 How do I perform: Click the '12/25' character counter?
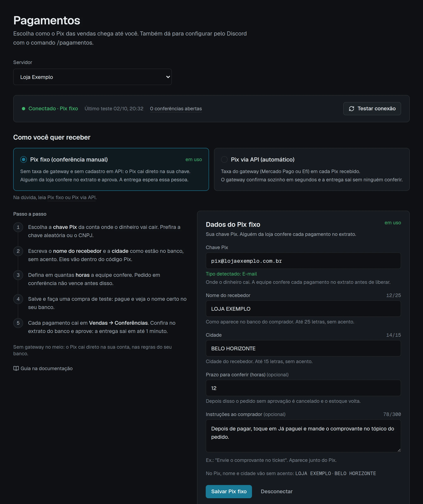point(393,295)
